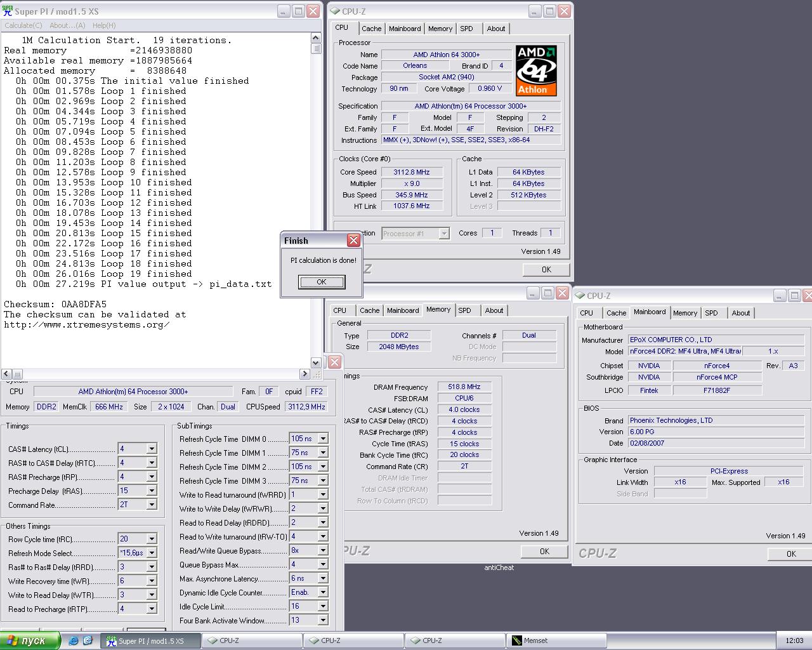Launch Internet Explorer from quick launch
Screen dimensions: 812x650
pyautogui.click(x=74, y=640)
